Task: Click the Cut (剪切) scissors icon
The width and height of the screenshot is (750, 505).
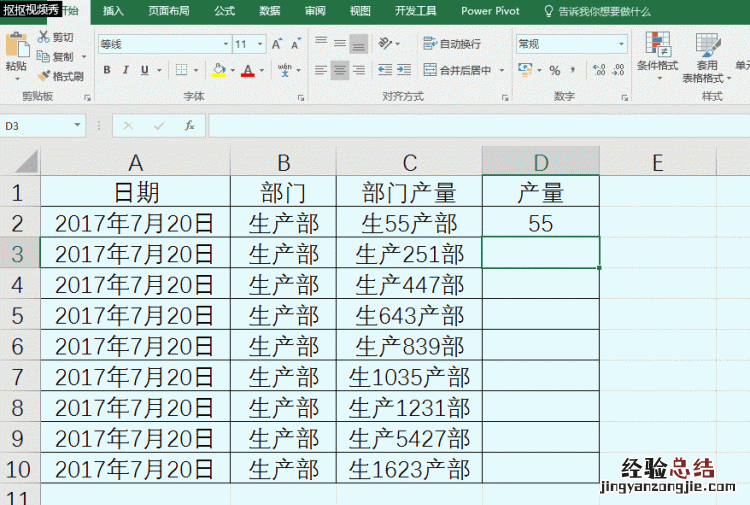Action: tap(45, 37)
